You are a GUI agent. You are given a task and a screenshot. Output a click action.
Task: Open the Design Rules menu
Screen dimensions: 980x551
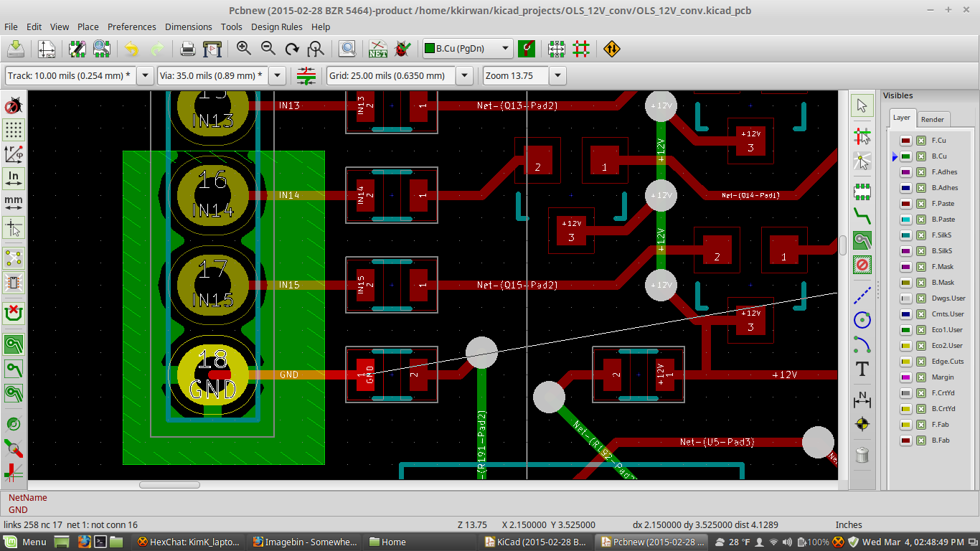pos(277,27)
